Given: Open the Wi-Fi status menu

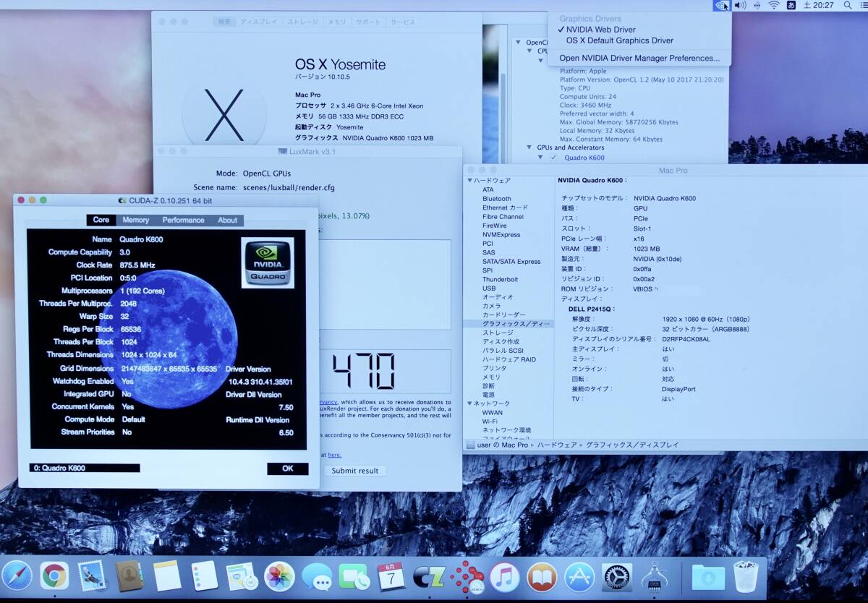Looking at the screenshot, I should (774, 5).
